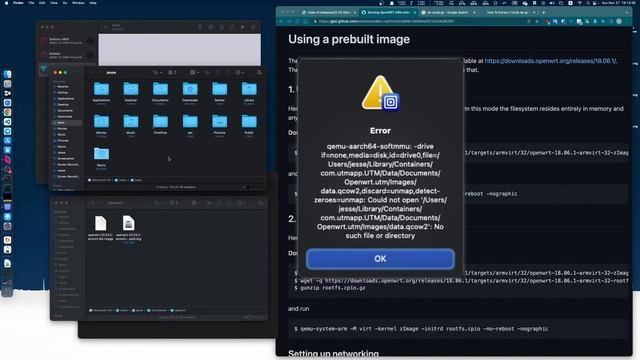Open the Edit menu in menu bar
The image size is (640, 360).
coord(42,3)
